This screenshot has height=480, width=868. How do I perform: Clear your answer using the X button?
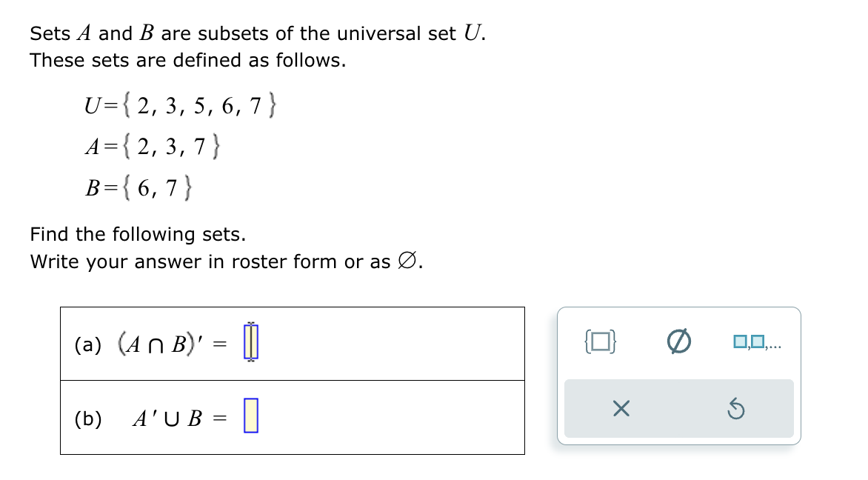621,409
